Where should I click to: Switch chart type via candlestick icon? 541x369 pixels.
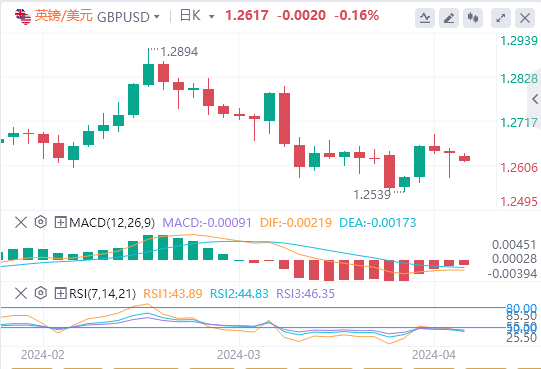tap(473, 18)
